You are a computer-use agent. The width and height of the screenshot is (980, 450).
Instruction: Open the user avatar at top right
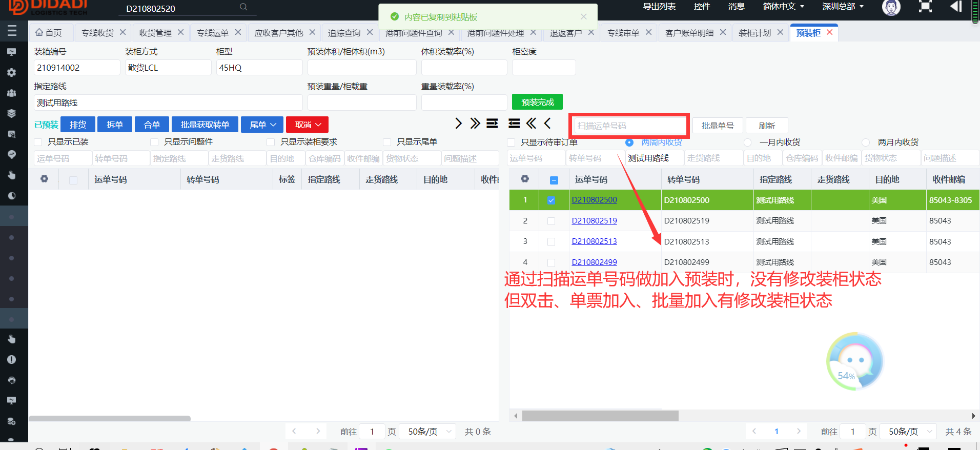click(891, 7)
